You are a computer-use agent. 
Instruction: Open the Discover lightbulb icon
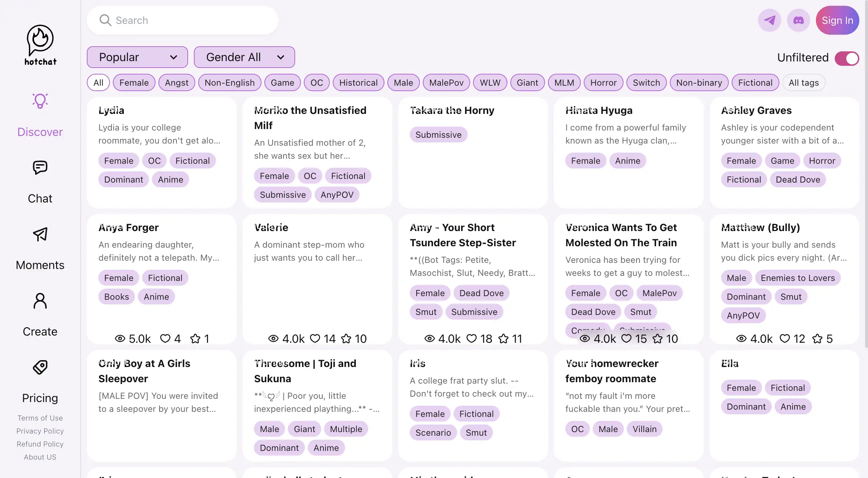click(x=40, y=101)
